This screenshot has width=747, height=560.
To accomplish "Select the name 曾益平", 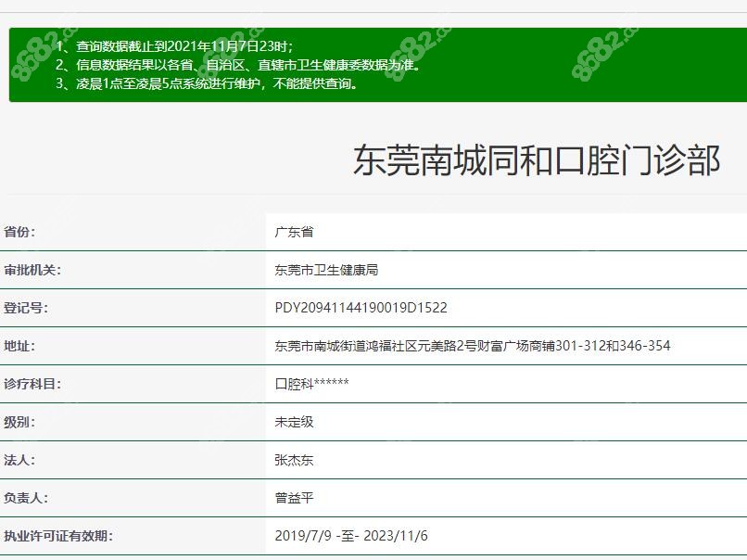I will tap(294, 499).
